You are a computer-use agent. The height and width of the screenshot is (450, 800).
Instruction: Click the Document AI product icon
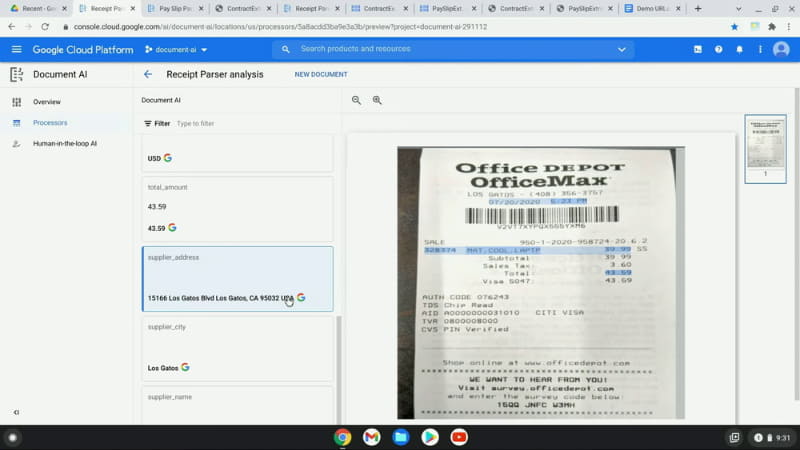click(16, 74)
